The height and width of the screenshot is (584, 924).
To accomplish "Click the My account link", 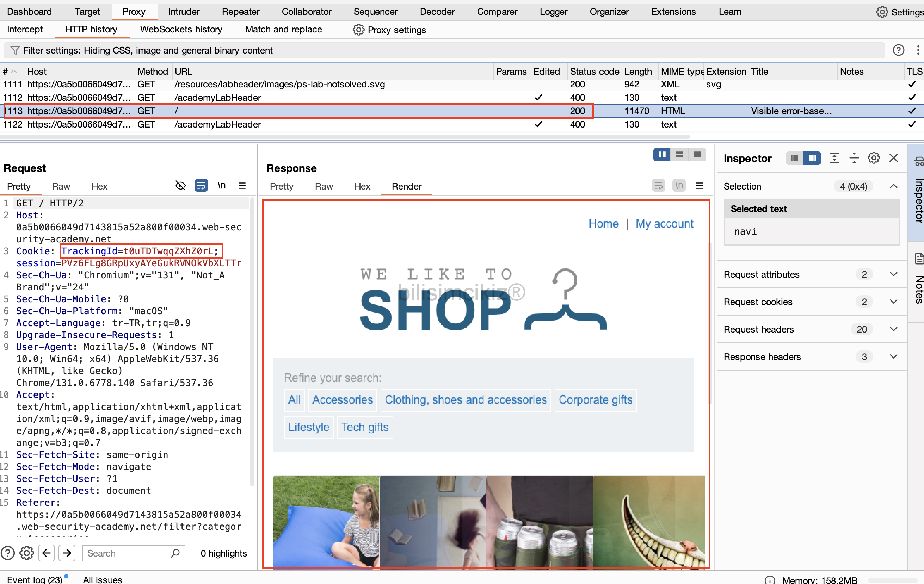I will 664,224.
